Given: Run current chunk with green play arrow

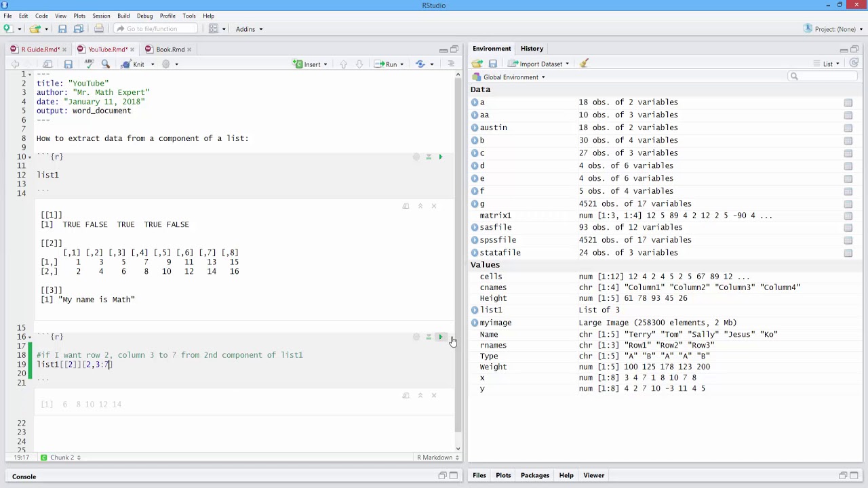Looking at the screenshot, I should 440,337.
